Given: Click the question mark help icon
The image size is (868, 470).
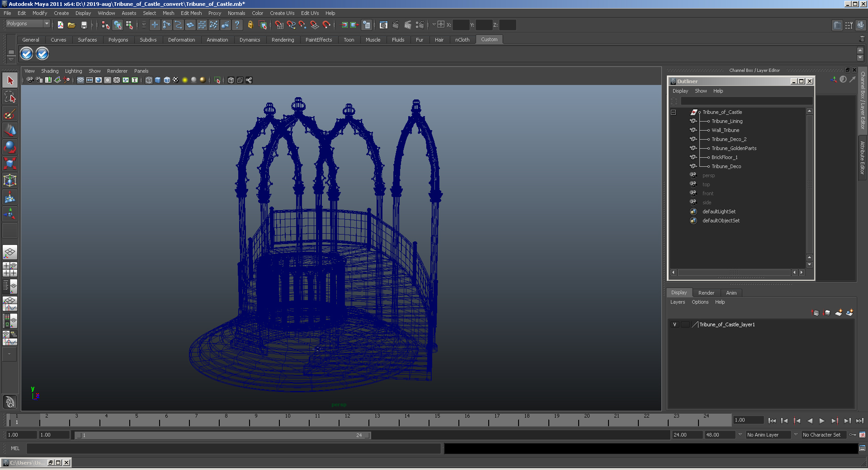Looking at the screenshot, I should pyautogui.click(x=237, y=25).
